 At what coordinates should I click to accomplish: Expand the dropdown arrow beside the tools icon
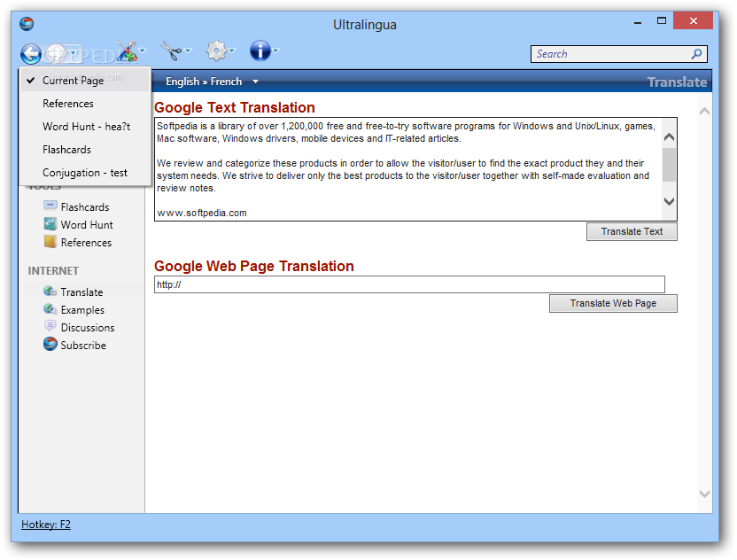click(x=143, y=51)
